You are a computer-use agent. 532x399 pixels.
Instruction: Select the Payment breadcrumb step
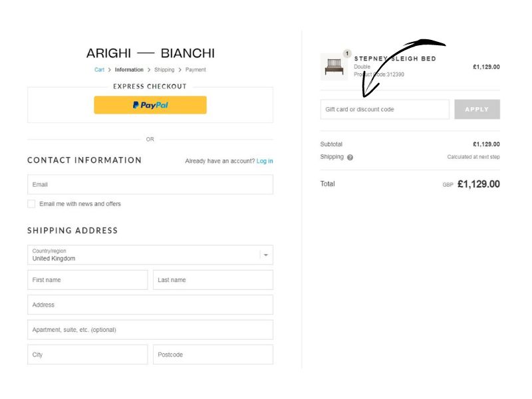point(196,70)
